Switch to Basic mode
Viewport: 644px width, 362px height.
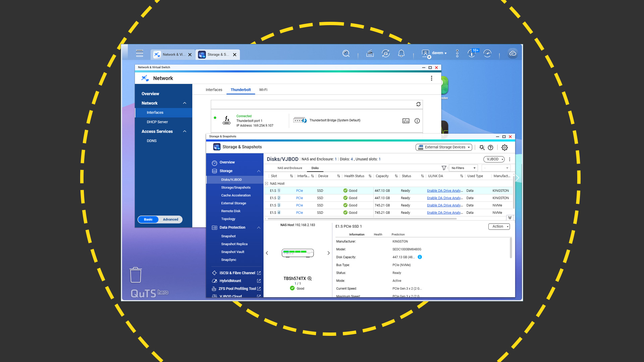coord(148,220)
